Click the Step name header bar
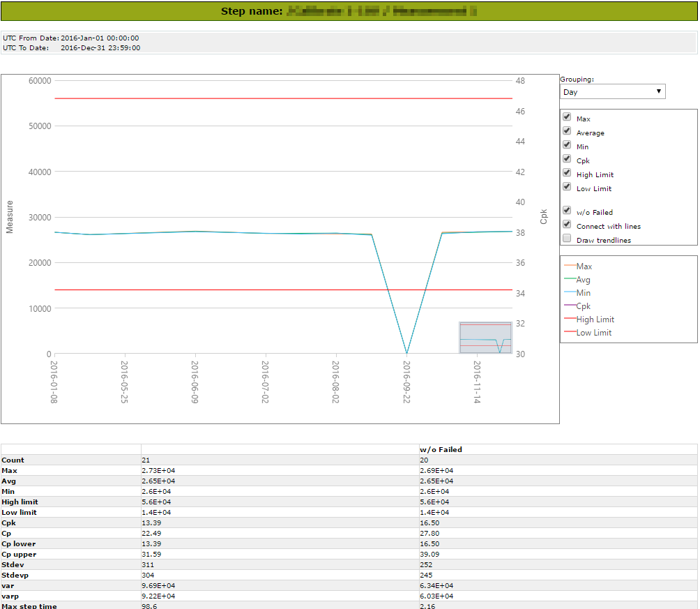Viewport: 700px width, 609px height. (349, 11)
